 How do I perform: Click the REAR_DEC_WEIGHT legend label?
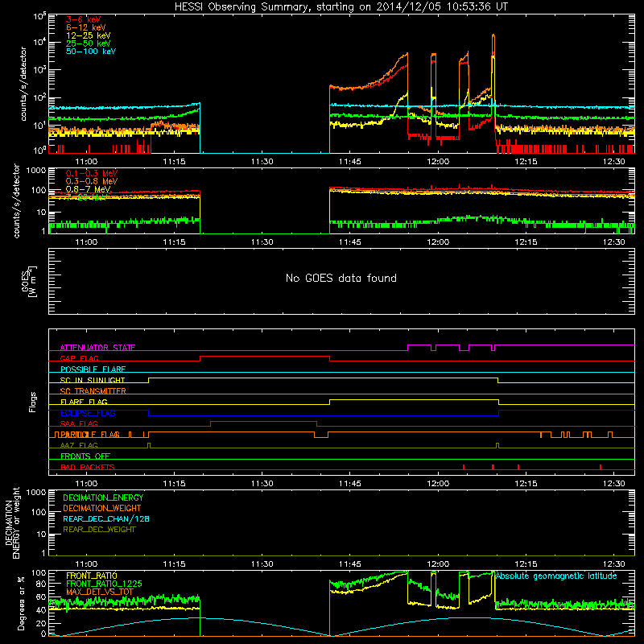coord(99,530)
